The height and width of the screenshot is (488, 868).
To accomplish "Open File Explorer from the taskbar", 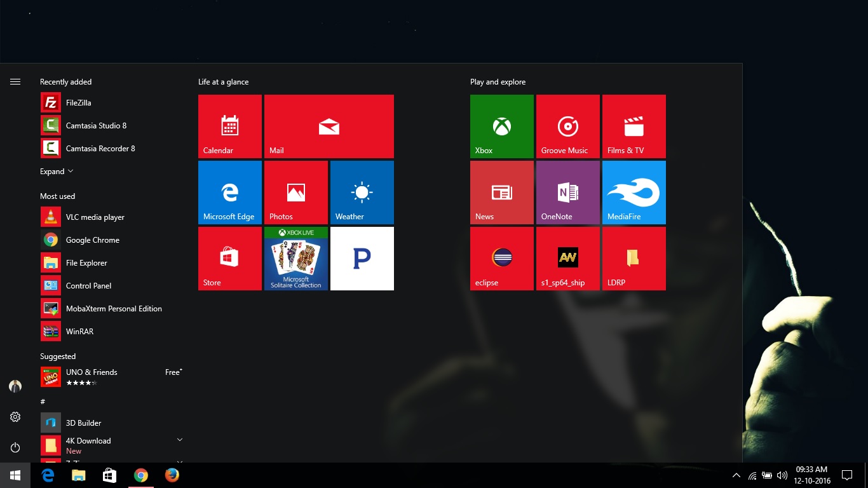I will click(79, 475).
